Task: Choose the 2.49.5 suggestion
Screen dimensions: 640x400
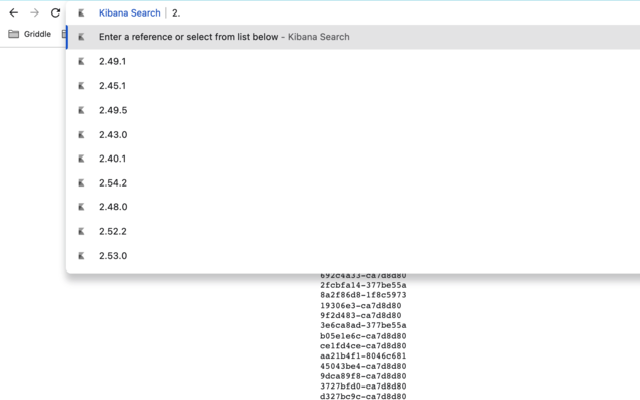Action: [x=353, y=110]
